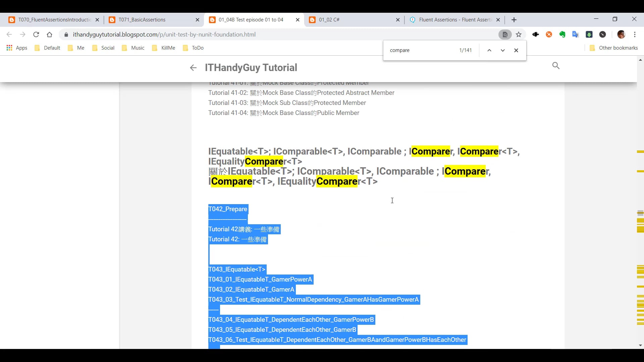Open the Apps shortcut grid
The height and width of the screenshot is (362, 644).
(x=17, y=48)
